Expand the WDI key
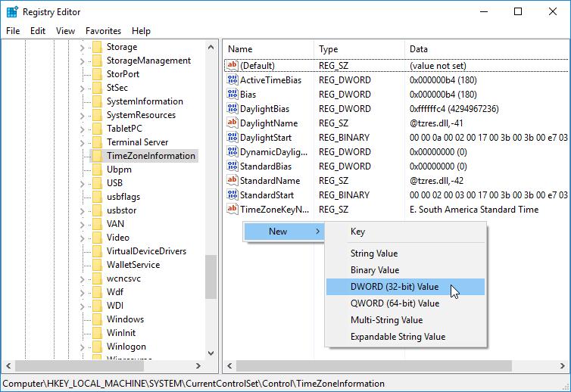Viewport: 571px width, 392px height. click(83, 306)
